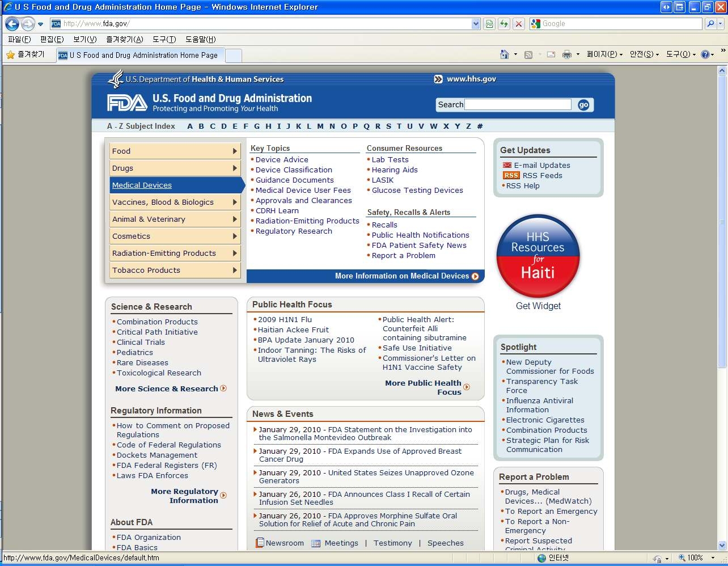Select letter M in A-Z Subject Index

320,126
